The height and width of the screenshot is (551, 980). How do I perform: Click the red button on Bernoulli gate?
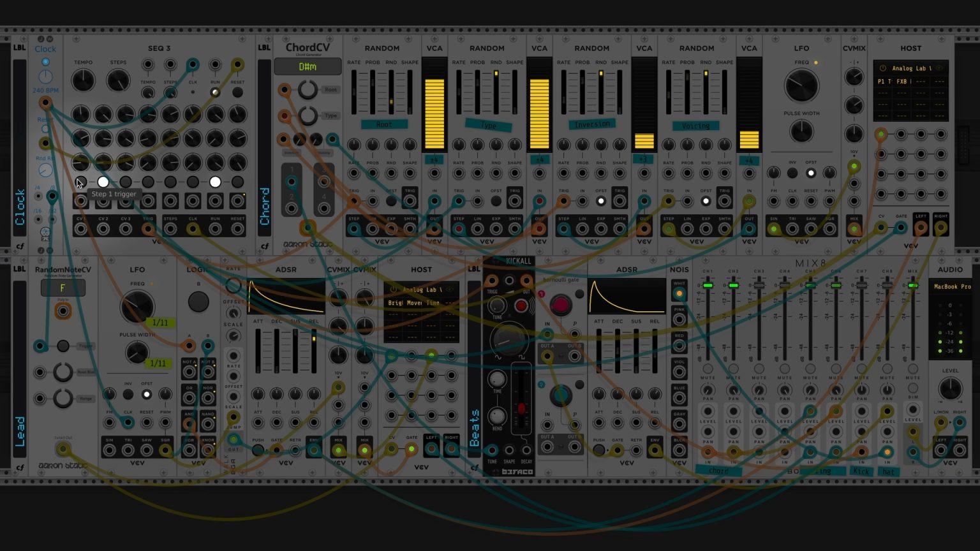pos(560,305)
